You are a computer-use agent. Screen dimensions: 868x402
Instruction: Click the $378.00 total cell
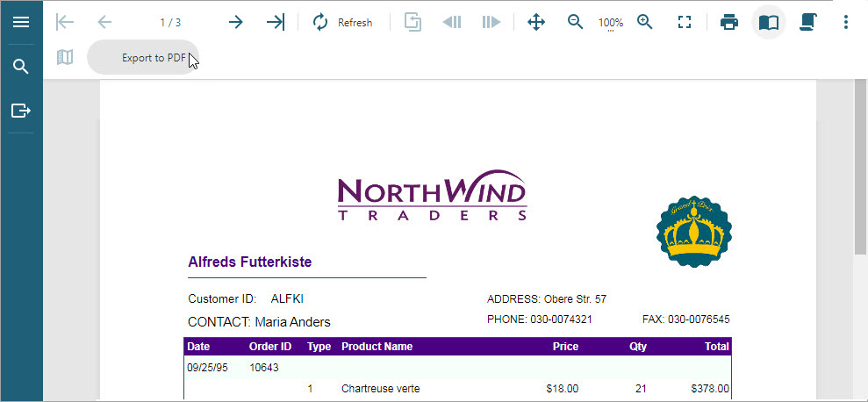710,389
